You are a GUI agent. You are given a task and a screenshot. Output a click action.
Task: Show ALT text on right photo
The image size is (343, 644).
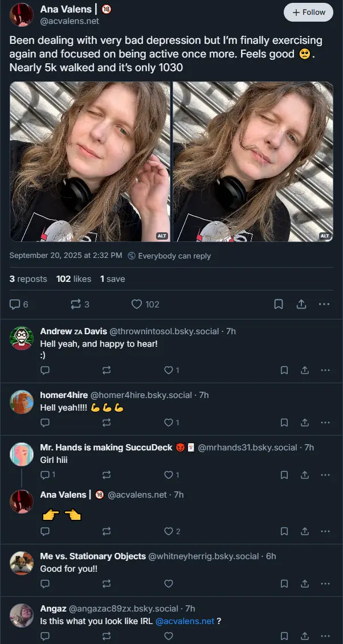coord(325,236)
